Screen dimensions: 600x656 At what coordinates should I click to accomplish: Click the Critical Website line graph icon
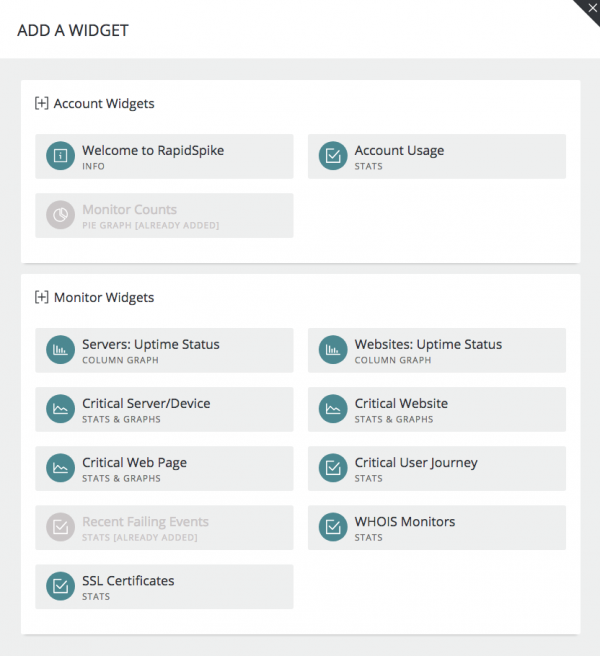pyautogui.click(x=333, y=409)
